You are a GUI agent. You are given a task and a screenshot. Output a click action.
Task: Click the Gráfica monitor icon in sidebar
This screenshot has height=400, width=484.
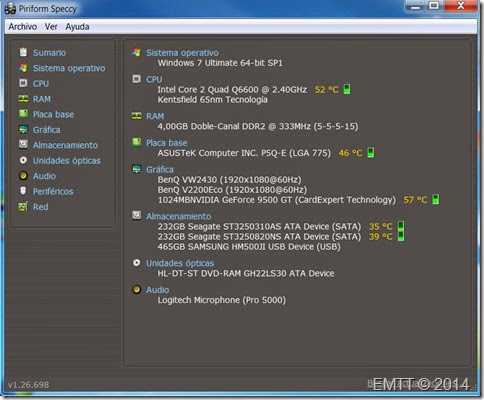(23, 129)
